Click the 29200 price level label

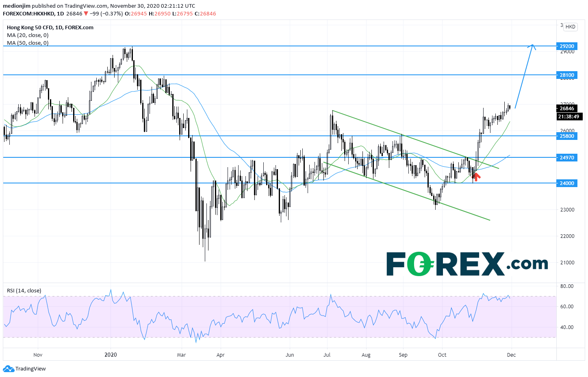point(567,46)
